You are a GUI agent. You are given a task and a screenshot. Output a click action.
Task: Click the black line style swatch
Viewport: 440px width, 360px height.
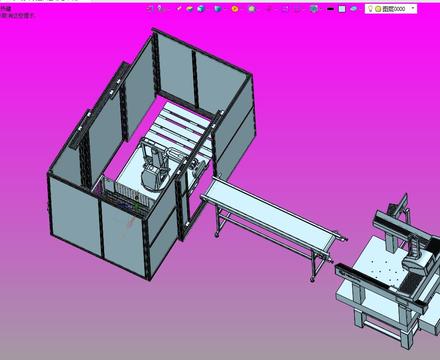tap(330, 9)
